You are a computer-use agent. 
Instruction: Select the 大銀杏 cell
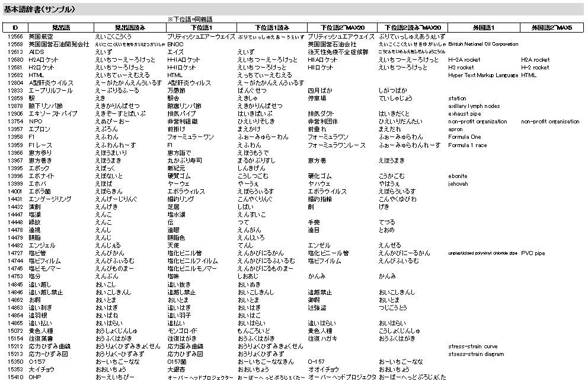pyautogui.click(x=177, y=370)
